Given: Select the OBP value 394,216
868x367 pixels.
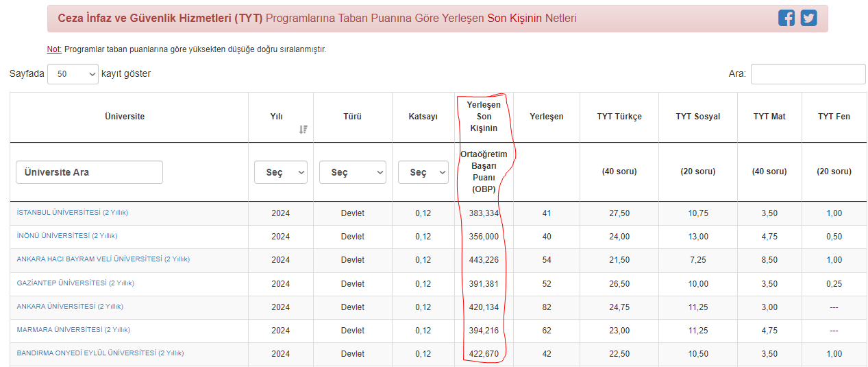Looking at the screenshot, I should [x=484, y=330].
